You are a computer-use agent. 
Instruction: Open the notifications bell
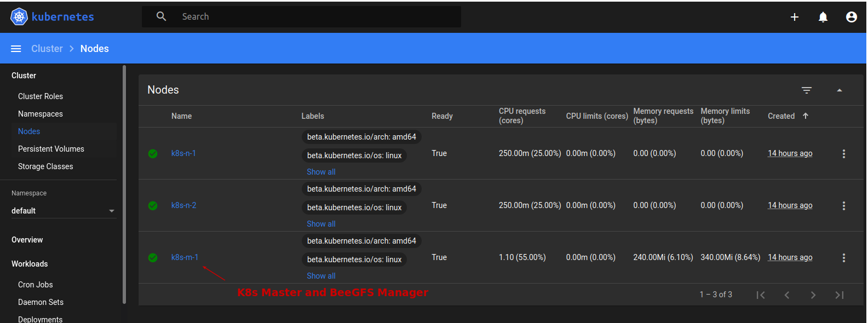(823, 17)
